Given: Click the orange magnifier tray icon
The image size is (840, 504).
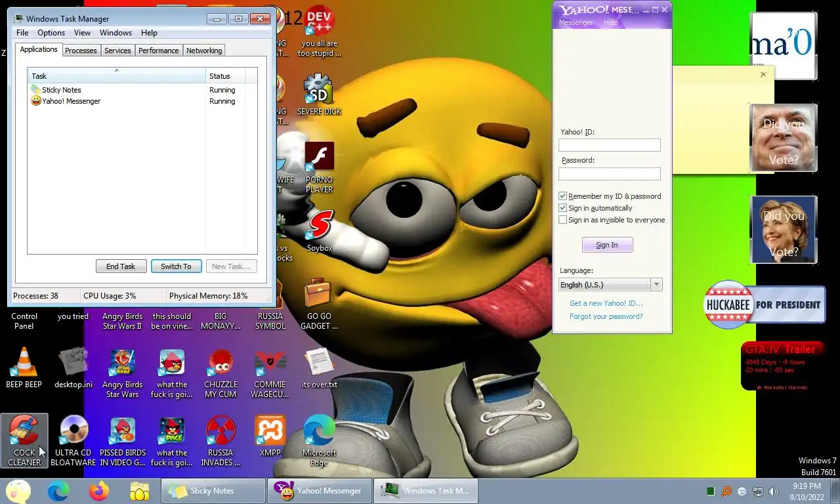Looking at the screenshot, I should (x=726, y=491).
